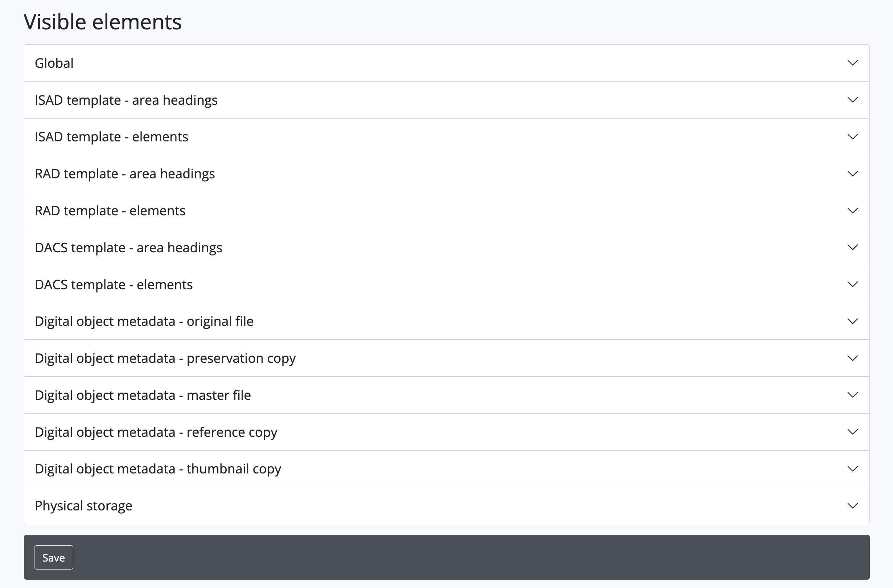This screenshot has height=588, width=893.
Task: Click the Physical storage label text
Action: click(x=83, y=505)
